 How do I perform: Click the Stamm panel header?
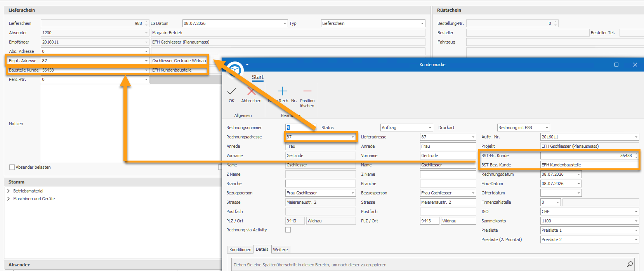pyautogui.click(x=113, y=182)
